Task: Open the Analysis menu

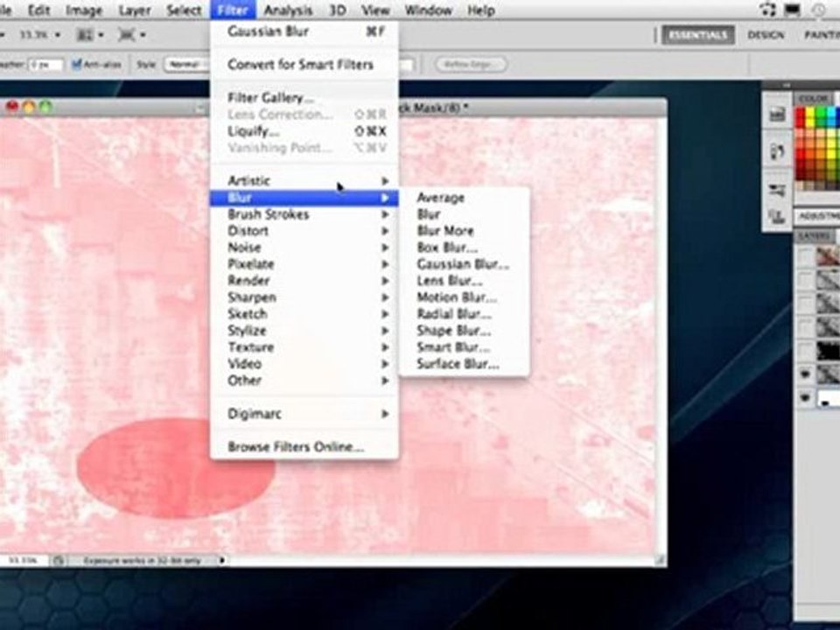Action: (x=288, y=10)
